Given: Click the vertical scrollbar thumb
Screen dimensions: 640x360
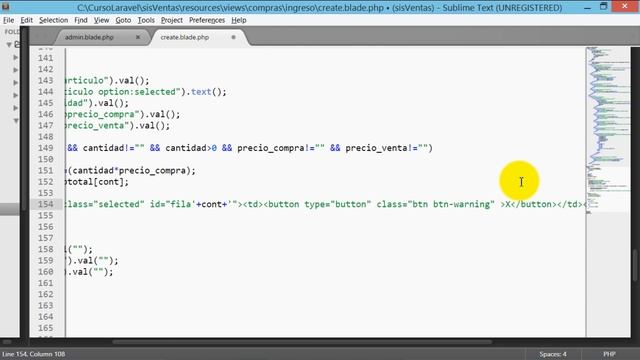Looking at the screenshot, I should 635,264.
